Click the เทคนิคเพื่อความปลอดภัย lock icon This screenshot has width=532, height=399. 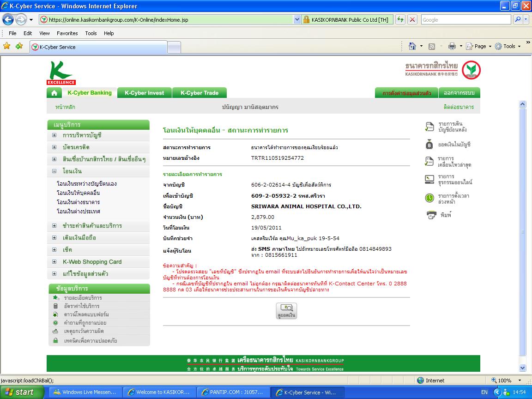[55, 340]
